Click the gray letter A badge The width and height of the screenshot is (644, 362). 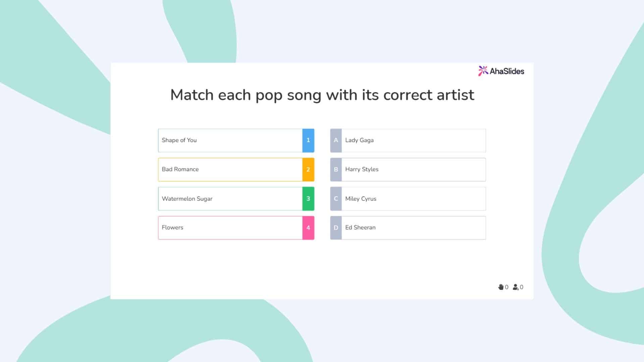[336, 140]
